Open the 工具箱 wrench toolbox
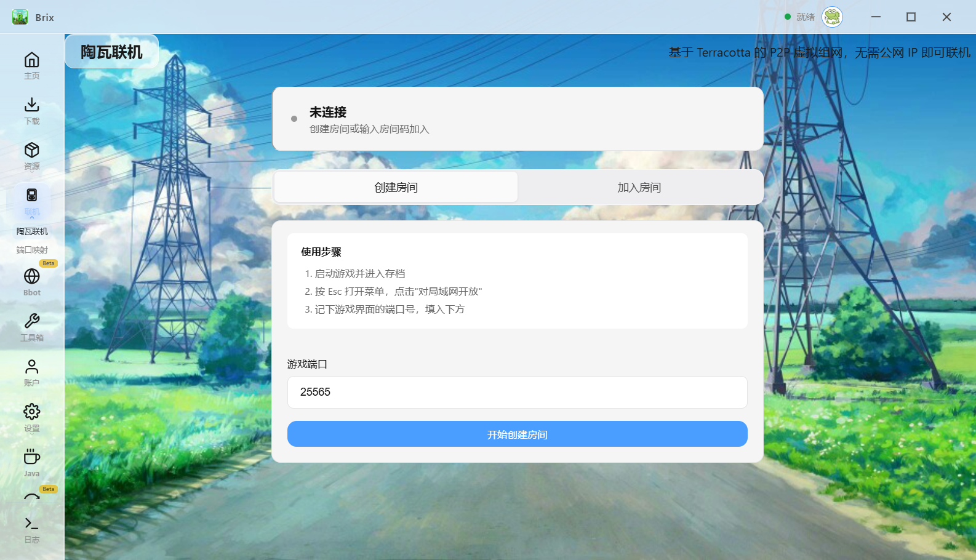This screenshot has width=976, height=560. click(x=32, y=327)
